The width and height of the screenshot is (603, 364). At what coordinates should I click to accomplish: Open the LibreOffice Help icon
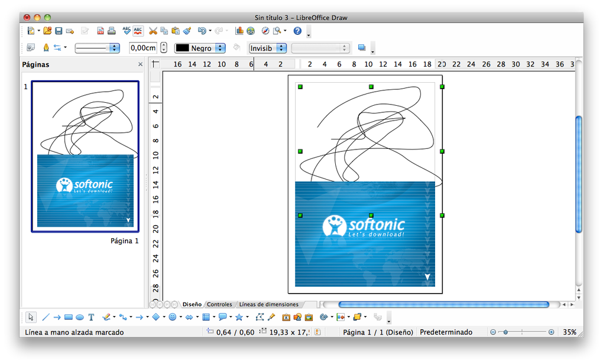point(297,31)
